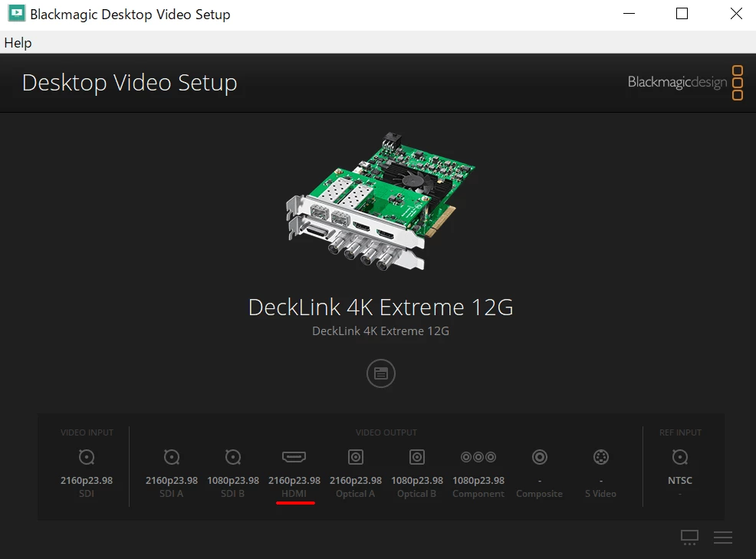Click the REF INPUT connector icon
Screen dimensions: 756x559
680,457
